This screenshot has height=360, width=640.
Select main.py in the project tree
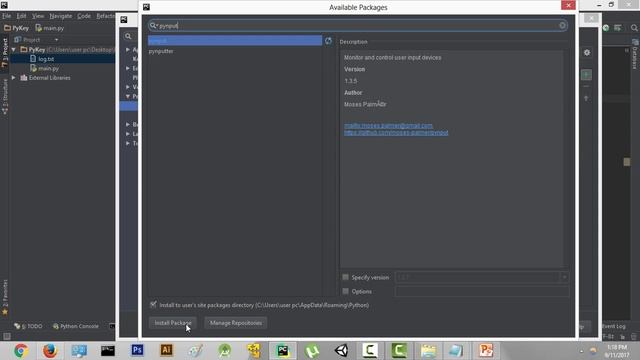pyautogui.click(x=44, y=68)
